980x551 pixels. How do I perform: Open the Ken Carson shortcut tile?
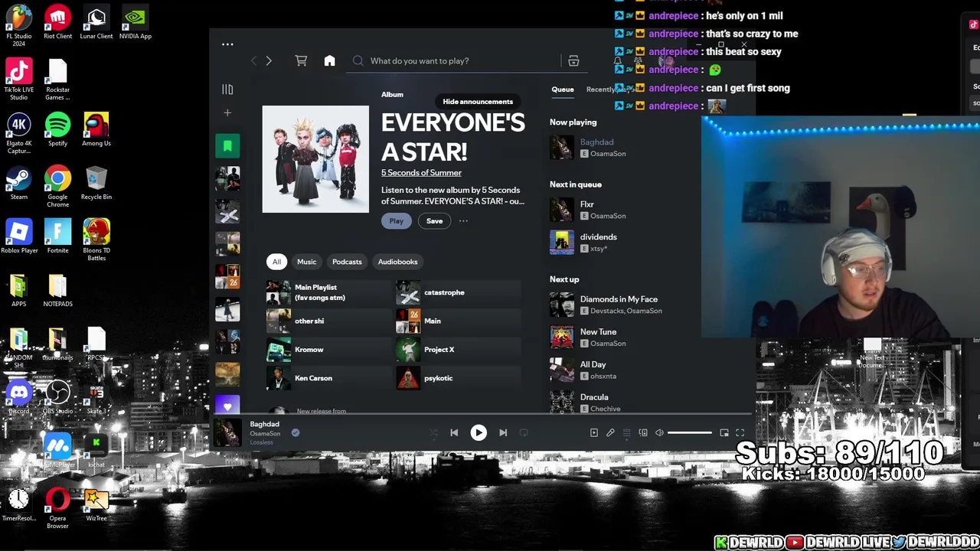pyautogui.click(x=328, y=378)
